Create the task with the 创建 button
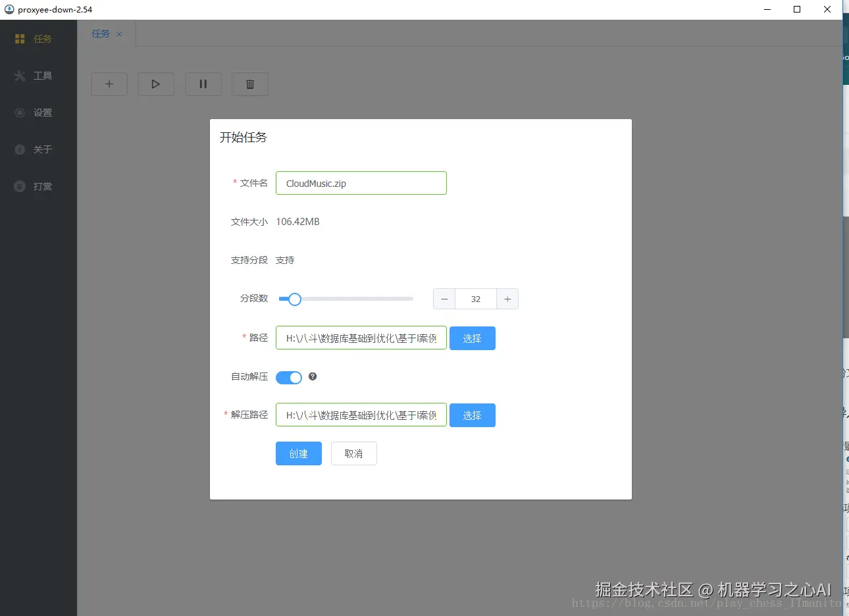849x616 pixels. (x=298, y=453)
